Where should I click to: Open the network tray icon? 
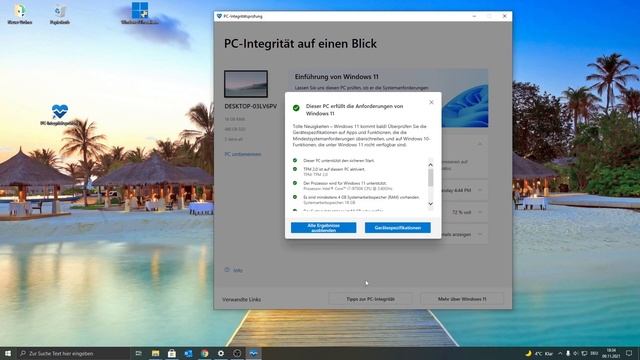point(584,353)
